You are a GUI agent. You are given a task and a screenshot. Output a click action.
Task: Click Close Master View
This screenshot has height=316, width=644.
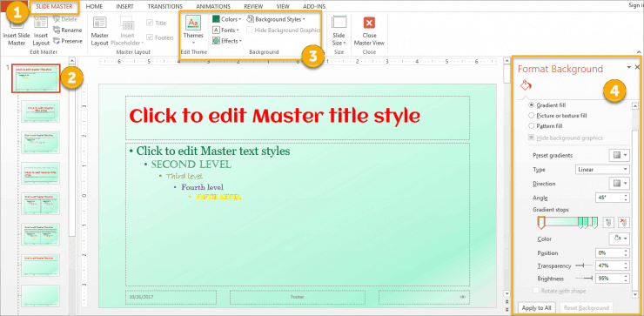click(369, 30)
